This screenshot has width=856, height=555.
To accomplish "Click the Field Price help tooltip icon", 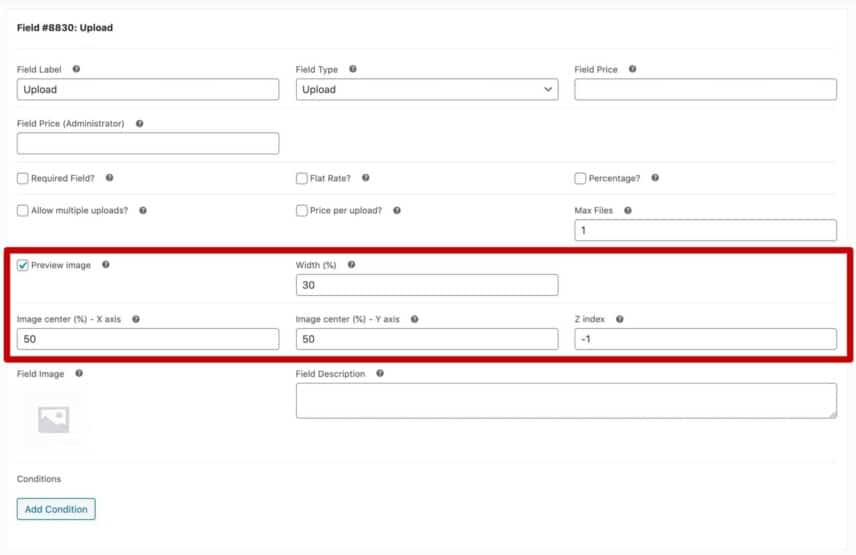I will coord(633,69).
